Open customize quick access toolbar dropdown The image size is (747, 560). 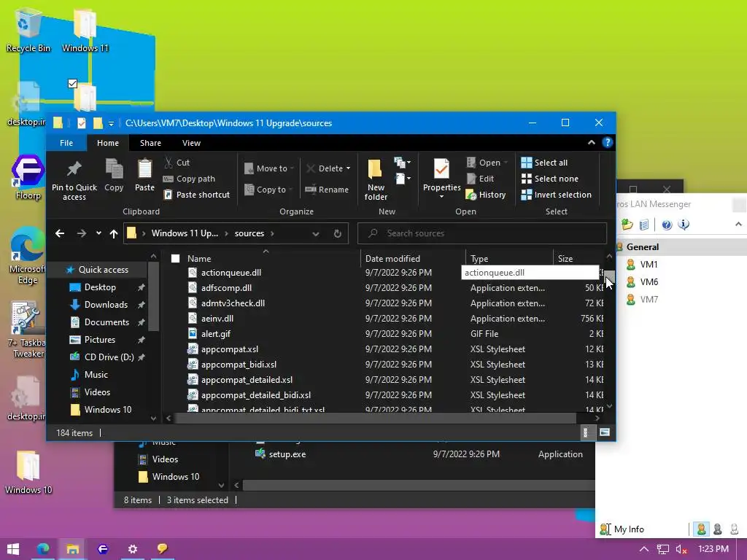tap(111, 123)
